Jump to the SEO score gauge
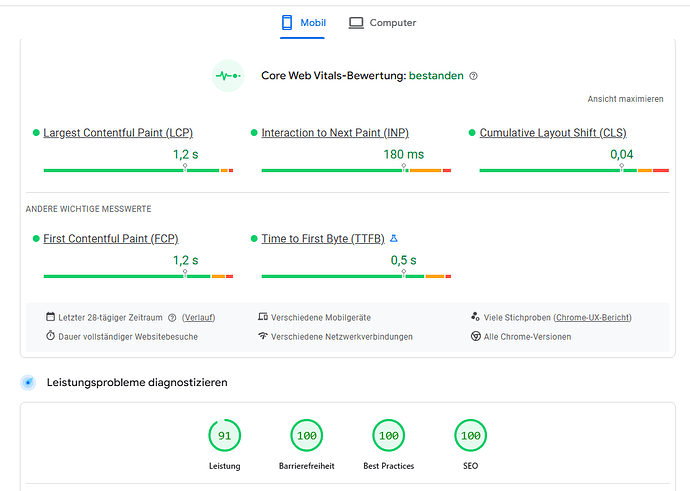Screen dimensions: 690x491 click(470, 436)
